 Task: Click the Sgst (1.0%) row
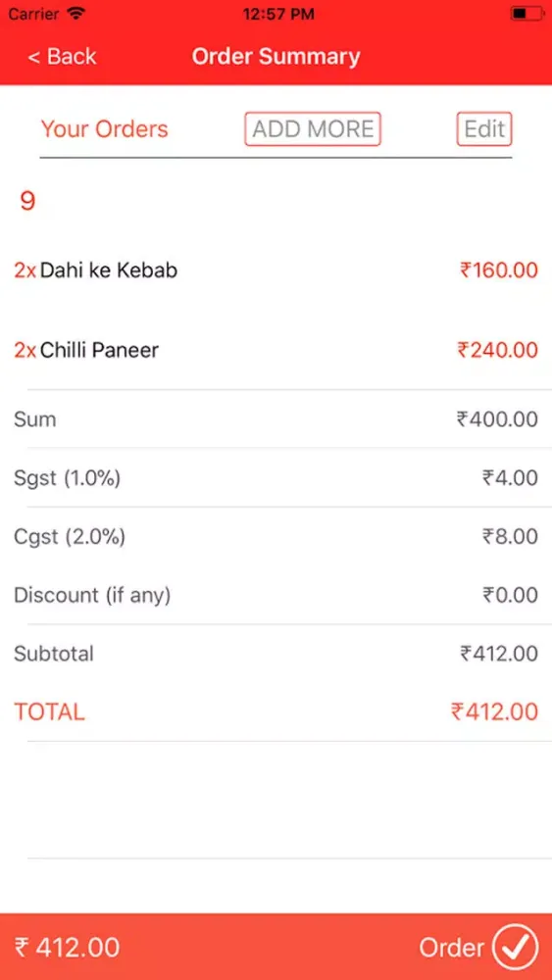[276, 477]
